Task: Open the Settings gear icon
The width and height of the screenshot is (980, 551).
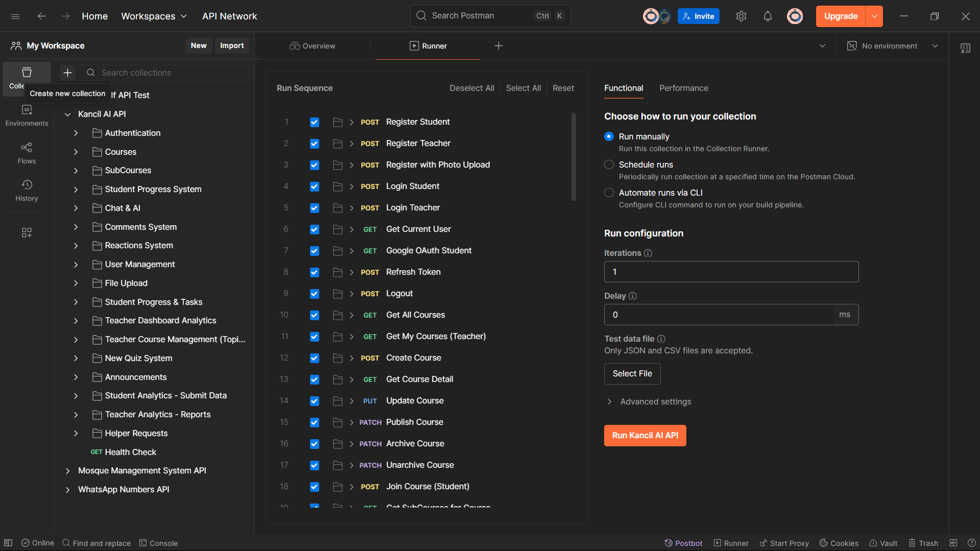Action: pos(741,16)
